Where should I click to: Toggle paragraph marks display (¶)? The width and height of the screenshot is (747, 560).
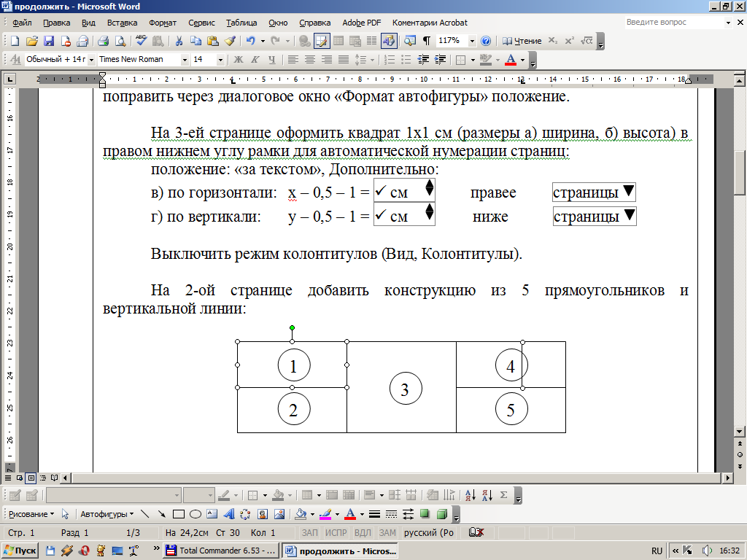click(427, 41)
